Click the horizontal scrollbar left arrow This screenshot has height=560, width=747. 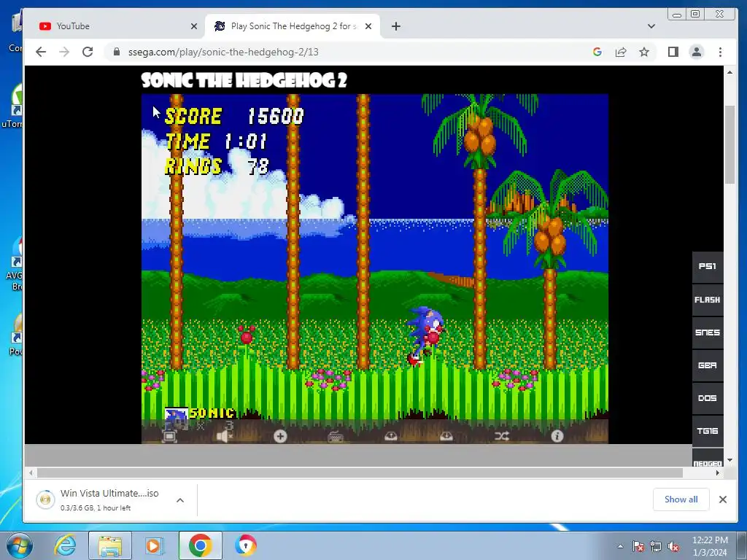coord(31,472)
